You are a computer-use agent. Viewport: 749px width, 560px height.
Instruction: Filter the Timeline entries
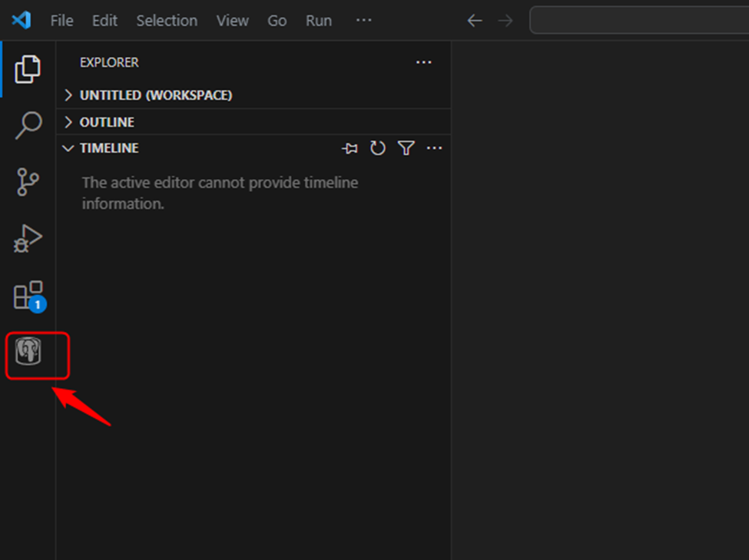coord(406,148)
